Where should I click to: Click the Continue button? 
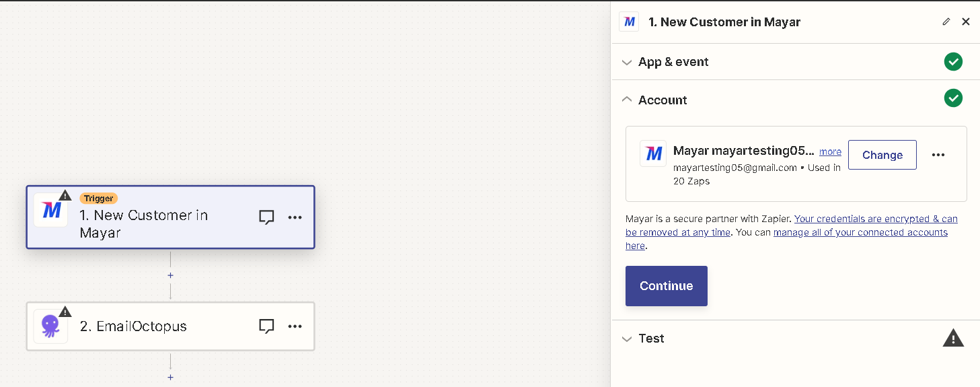pyautogui.click(x=667, y=286)
